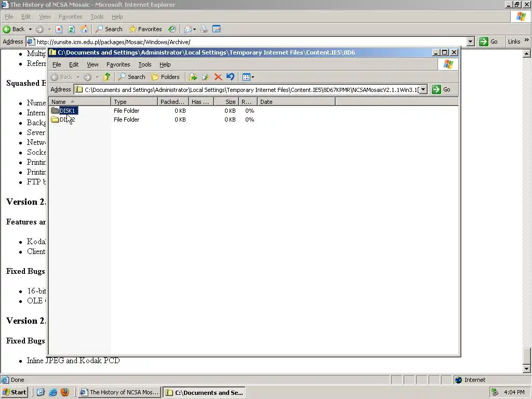Open Forward history dropdown in folder window
This screenshot has height=399, width=532.
coord(97,77)
